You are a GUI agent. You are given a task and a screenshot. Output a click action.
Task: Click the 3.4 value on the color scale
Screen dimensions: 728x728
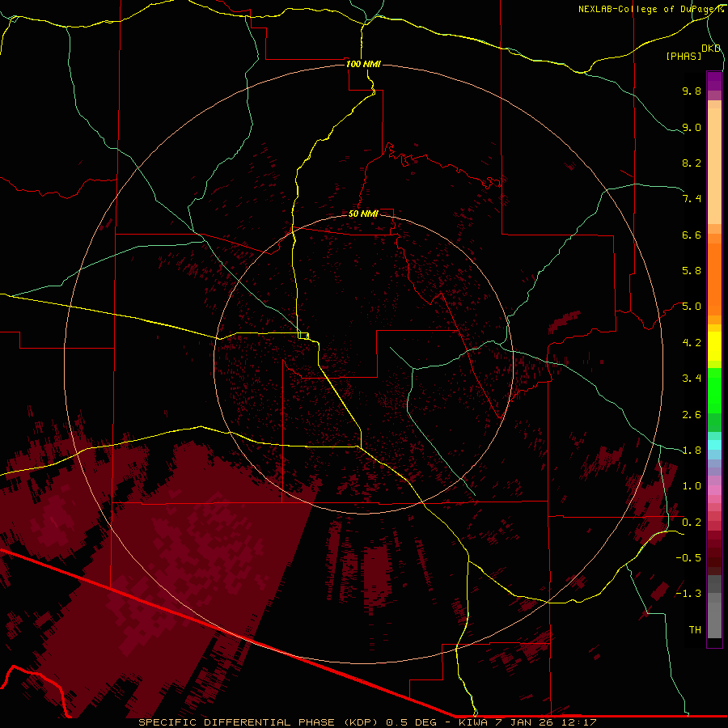[692, 379]
